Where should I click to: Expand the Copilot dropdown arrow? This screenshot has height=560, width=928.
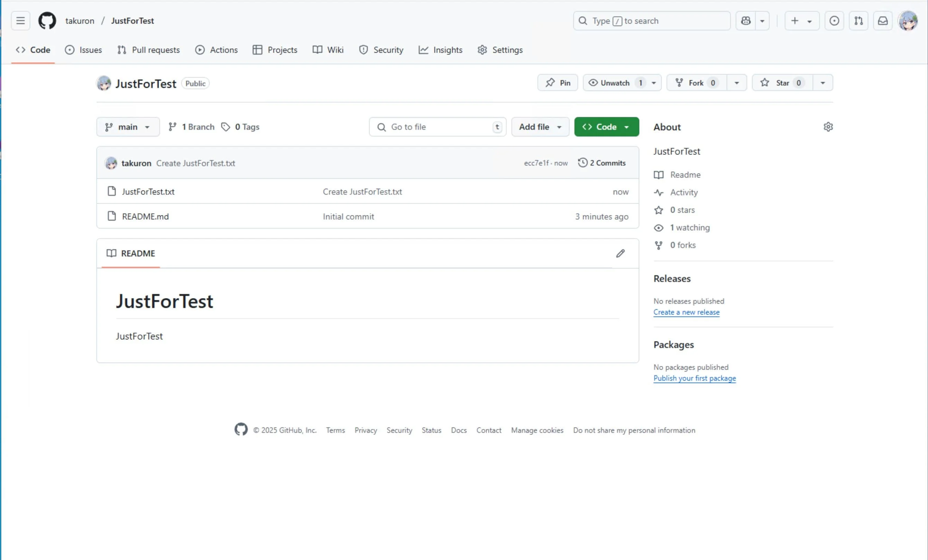pyautogui.click(x=762, y=21)
